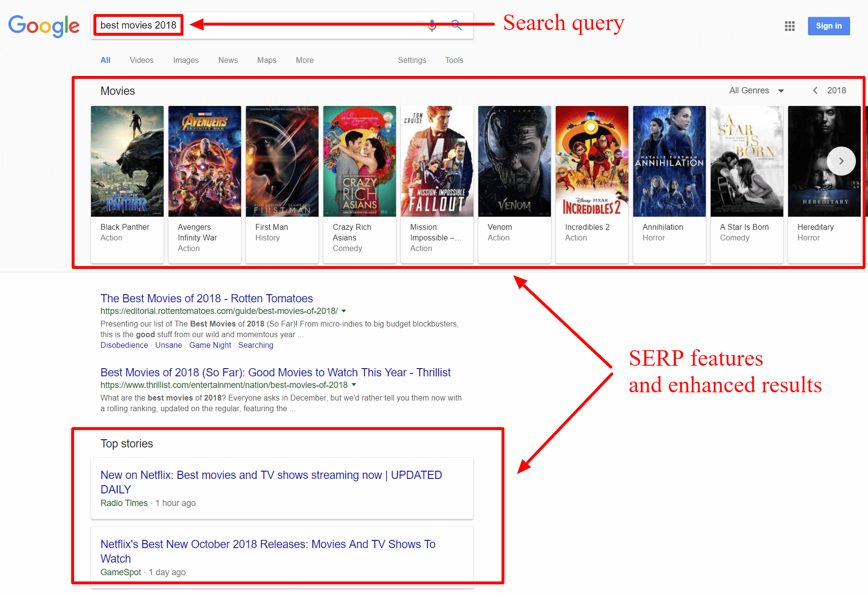868x595 pixels.
Task: Switch to the Videos tab
Action: tap(142, 60)
